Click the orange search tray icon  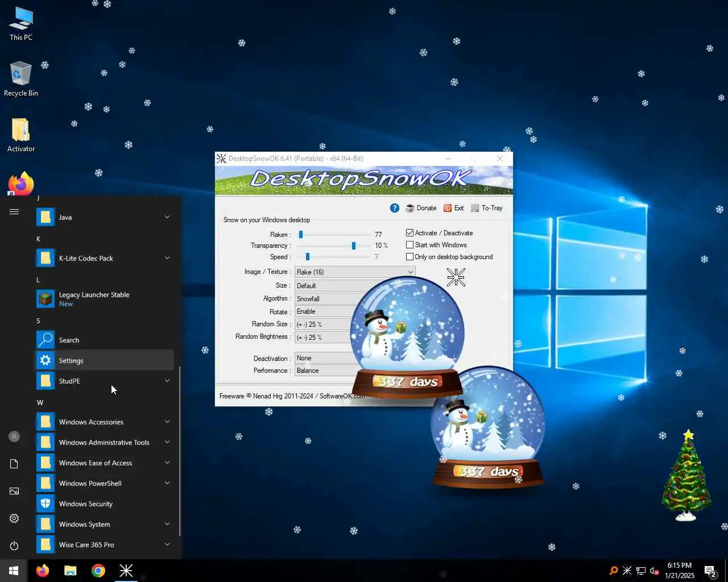pos(614,571)
